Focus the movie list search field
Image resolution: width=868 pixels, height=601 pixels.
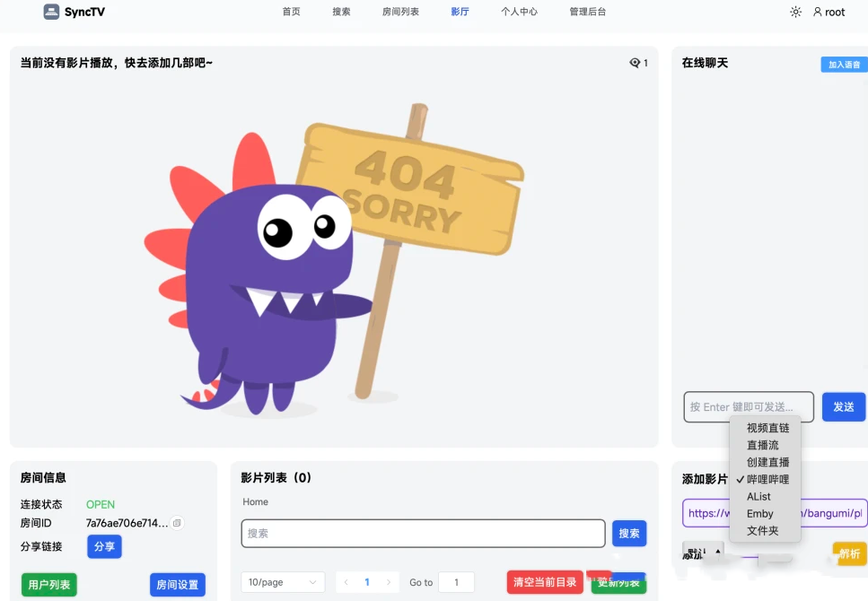[x=423, y=533]
